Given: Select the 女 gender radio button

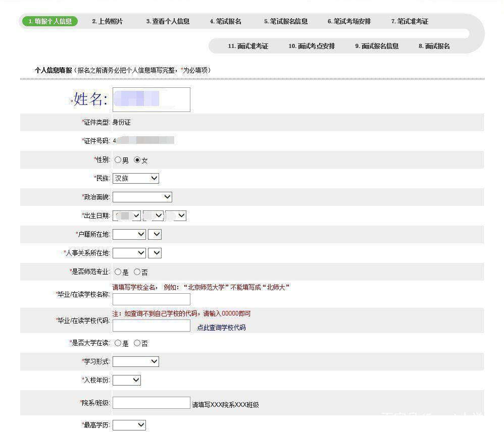Looking at the screenshot, I should coord(137,160).
